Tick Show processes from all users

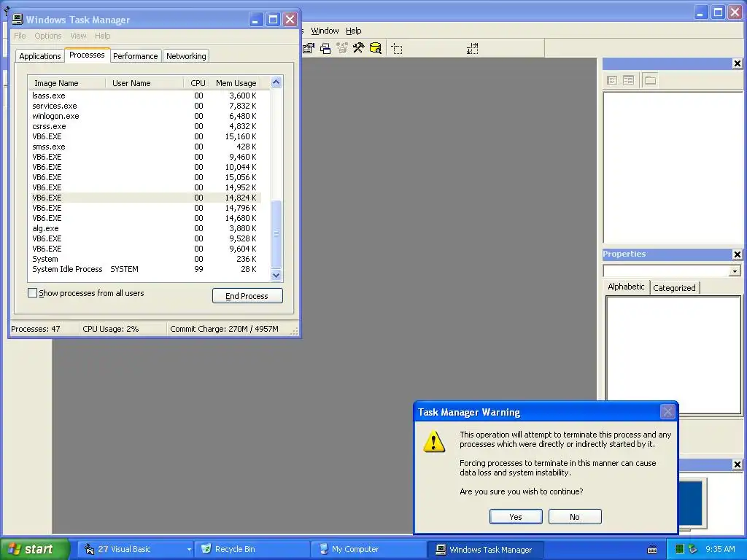click(32, 293)
